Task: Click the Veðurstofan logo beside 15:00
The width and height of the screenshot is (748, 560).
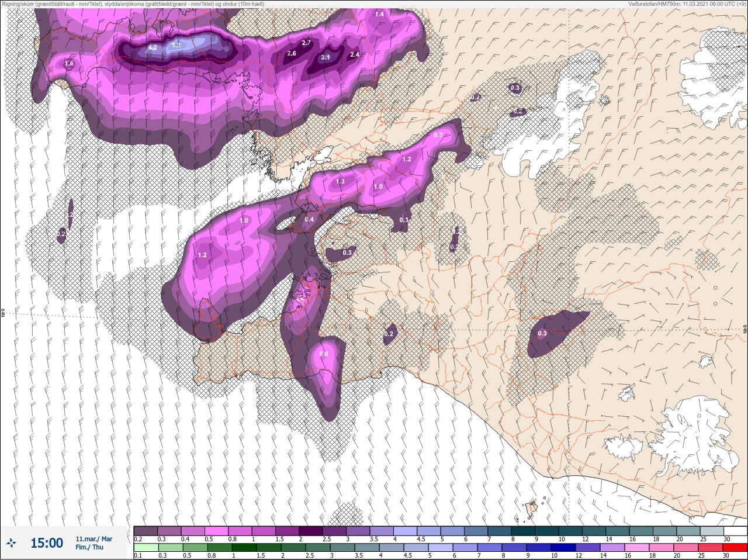Action: point(11,544)
